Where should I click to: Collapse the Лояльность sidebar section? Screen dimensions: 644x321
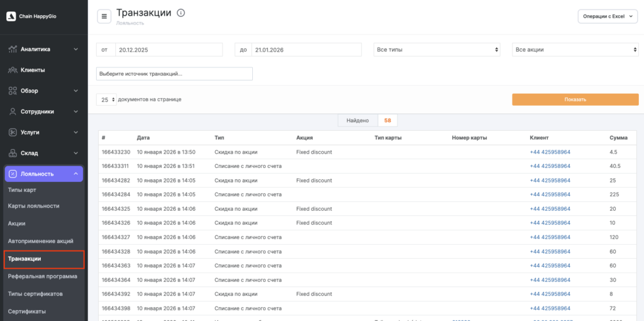pos(75,174)
